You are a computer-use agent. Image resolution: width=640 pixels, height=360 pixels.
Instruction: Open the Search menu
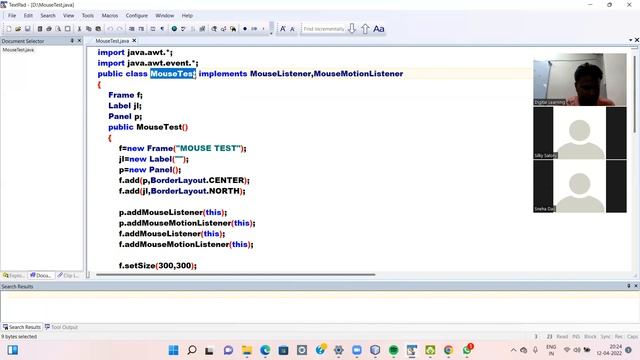(x=48, y=16)
